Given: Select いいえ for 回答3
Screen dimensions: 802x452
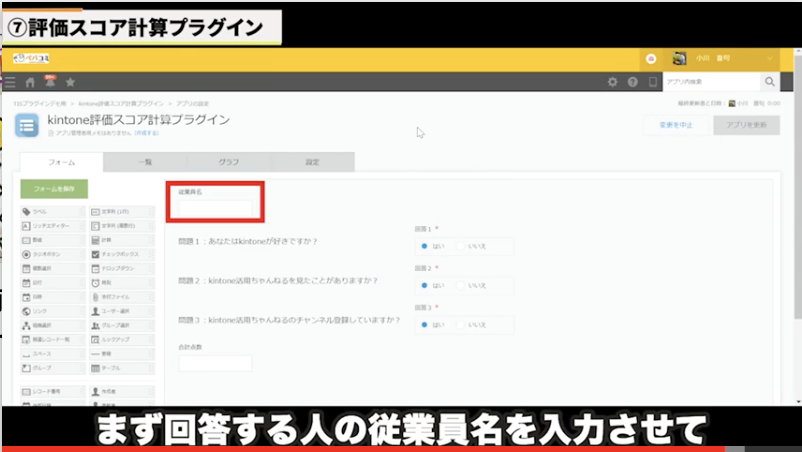Looking at the screenshot, I should (462, 325).
